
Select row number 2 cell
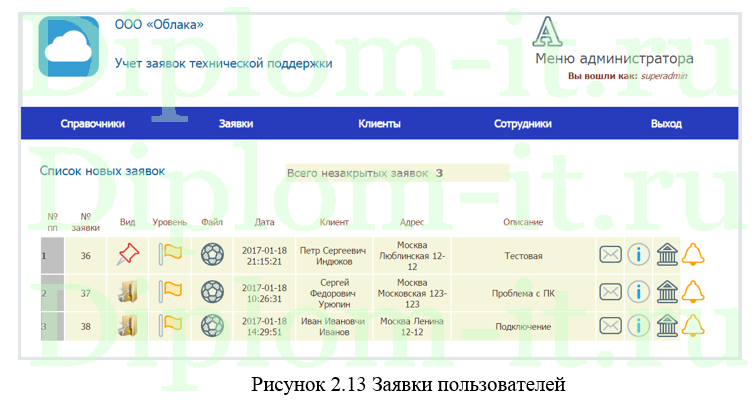tap(52, 293)
